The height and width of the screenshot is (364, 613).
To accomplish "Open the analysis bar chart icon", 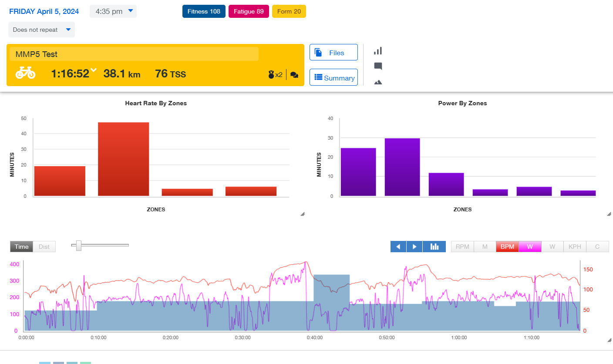I will (x=378, y=51).
